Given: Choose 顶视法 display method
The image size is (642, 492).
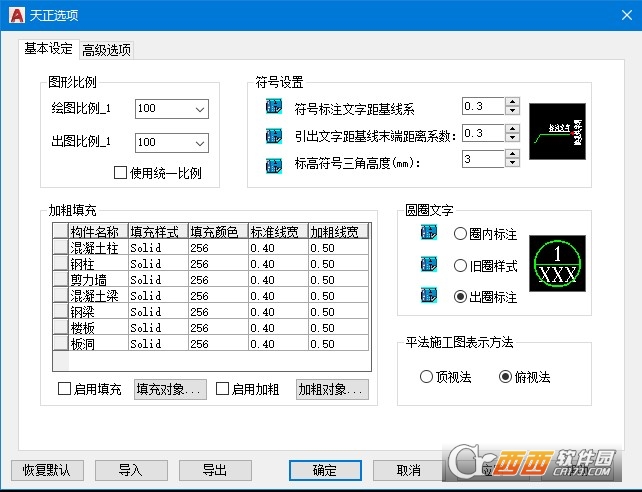Looking at the screenshot, I should pos(426,377).
